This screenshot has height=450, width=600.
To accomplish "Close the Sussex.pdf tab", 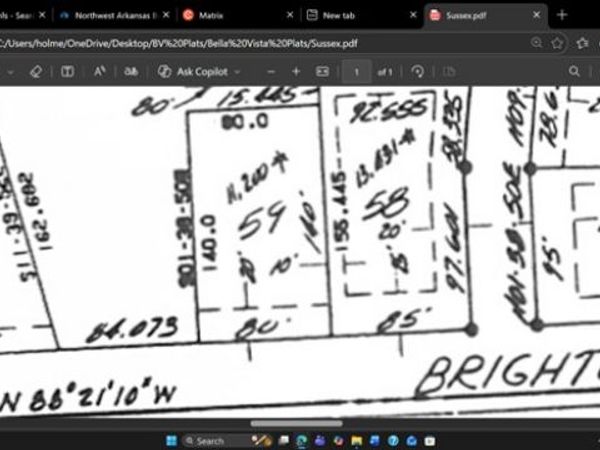I will (537, 15).
